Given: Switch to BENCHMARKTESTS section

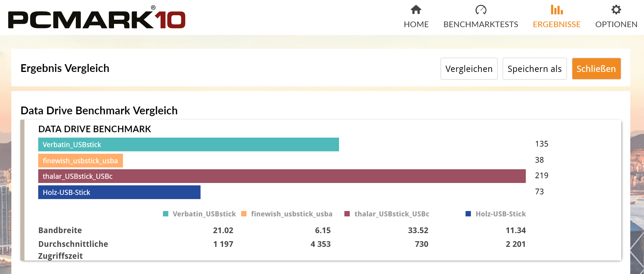Looking at the screenshot, I should (480, 24).
